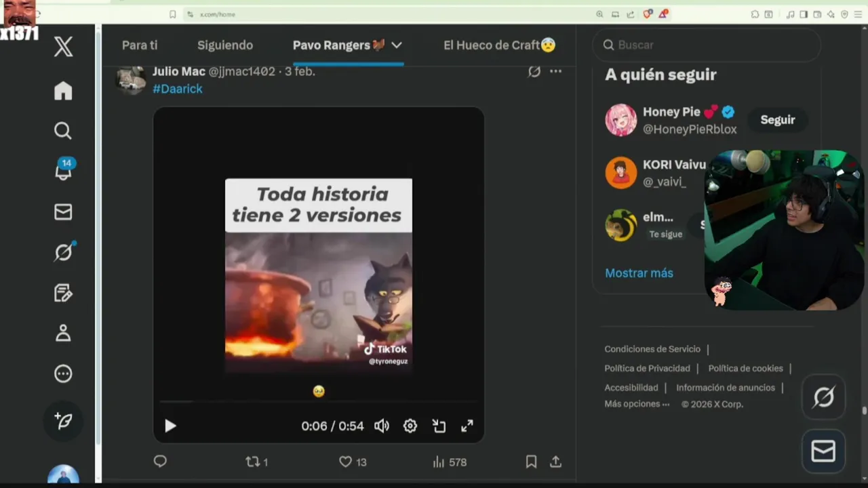Click the zoom magnifier icon in the address bar
Viewport: 868px width, 488px height.
(x=599, y=14)
